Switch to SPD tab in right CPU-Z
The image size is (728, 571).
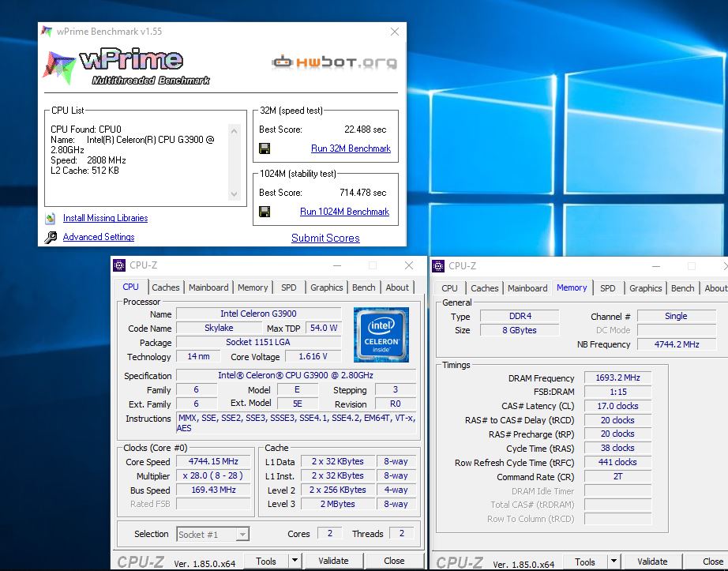608,288
